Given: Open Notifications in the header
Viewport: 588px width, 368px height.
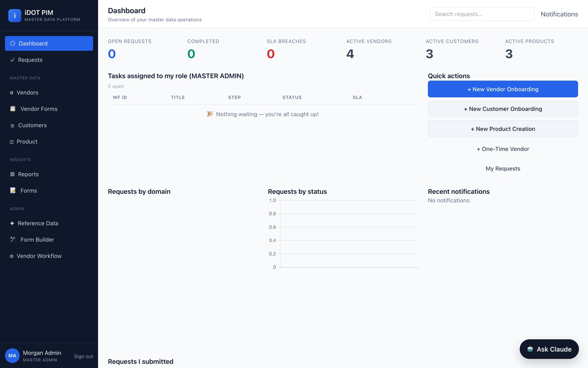Looking at the screenshot, I should pos(559,14).
